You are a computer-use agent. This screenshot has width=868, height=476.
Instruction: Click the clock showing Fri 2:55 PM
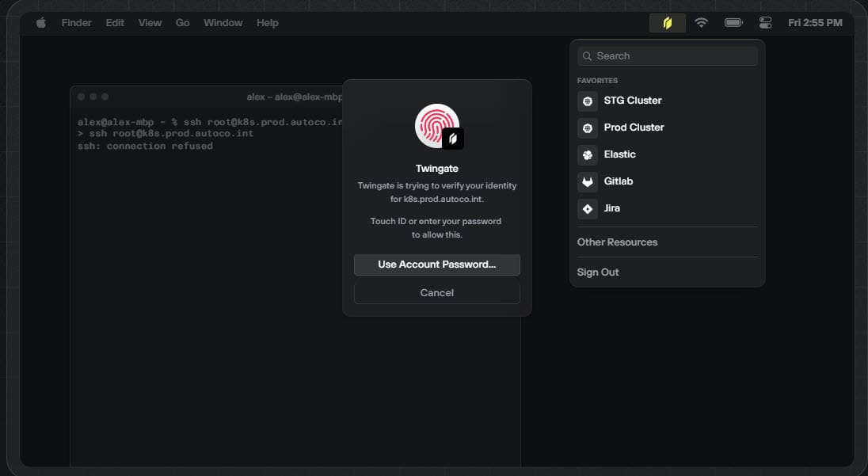point(815,23)
